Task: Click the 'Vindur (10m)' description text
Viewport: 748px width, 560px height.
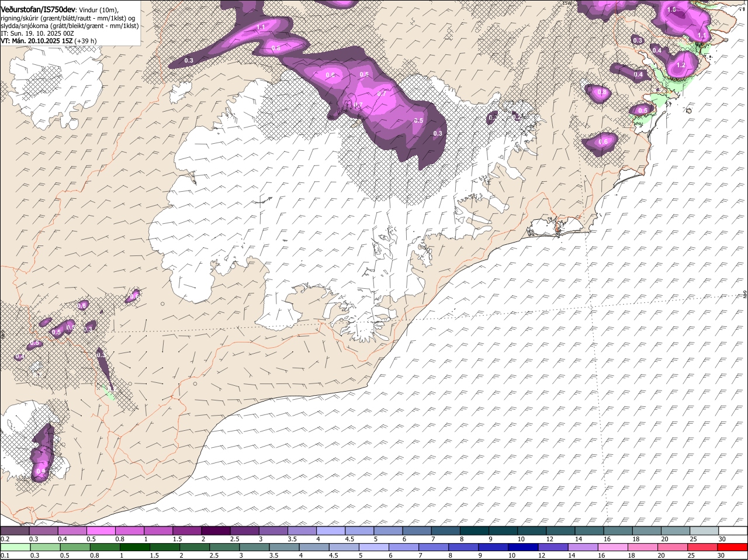Action: [98, 10]
